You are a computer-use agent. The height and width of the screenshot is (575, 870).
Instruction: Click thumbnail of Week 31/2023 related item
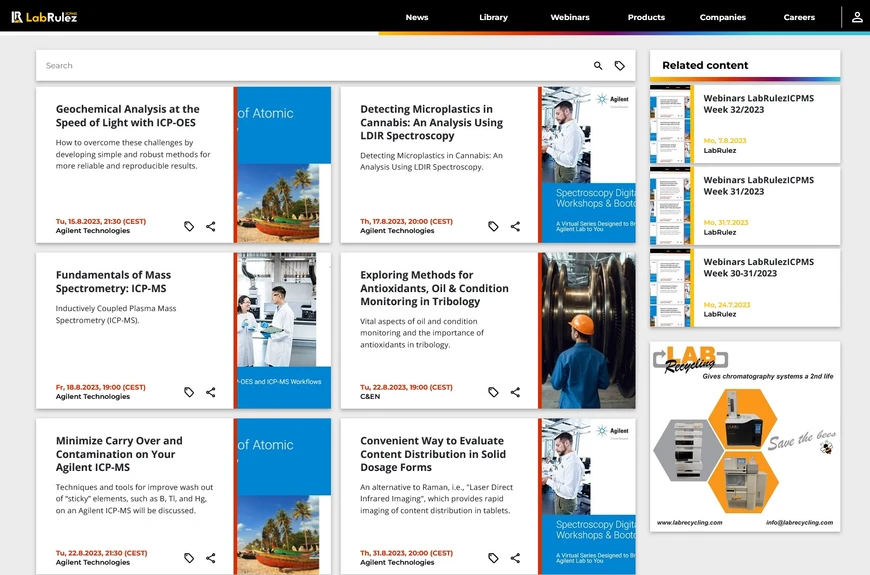tap(670, 206)
